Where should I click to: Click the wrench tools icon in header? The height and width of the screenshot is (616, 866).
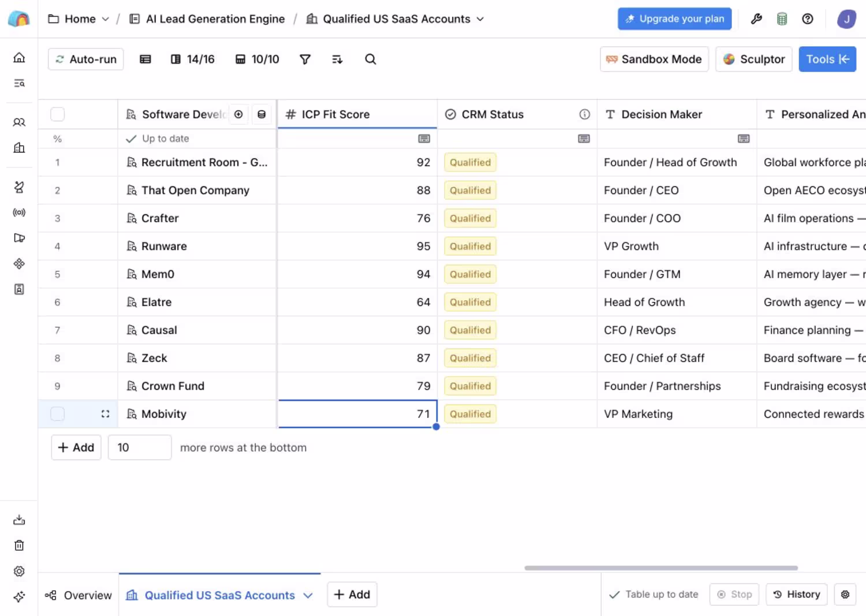[x=756, y=19]
